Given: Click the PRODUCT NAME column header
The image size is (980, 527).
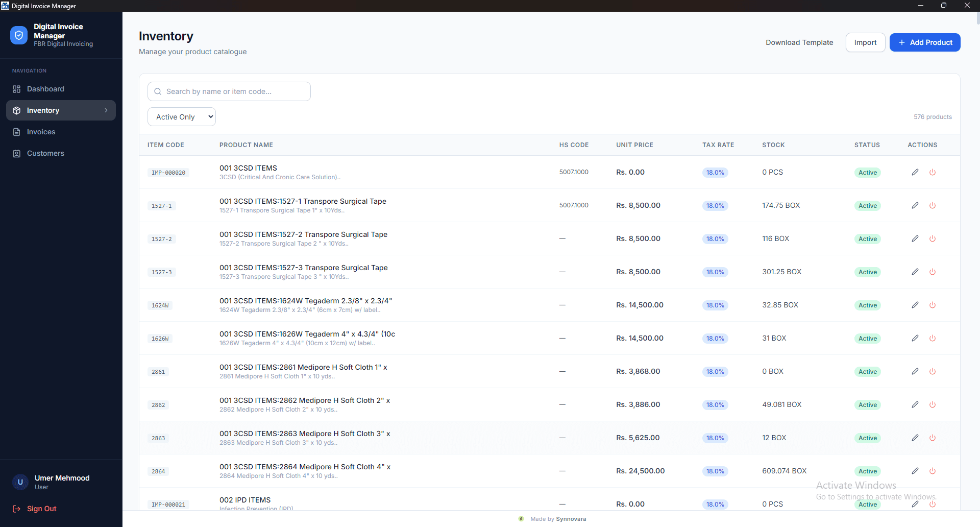Looking at the screenshot, I should click(x=246, y=145).
